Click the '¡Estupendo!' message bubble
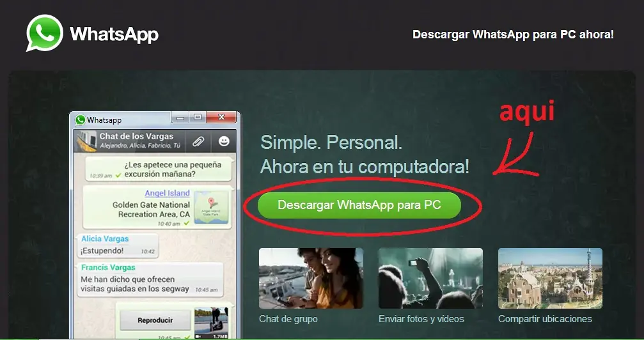Screen dimensions: 644x340 coord(118,246)
